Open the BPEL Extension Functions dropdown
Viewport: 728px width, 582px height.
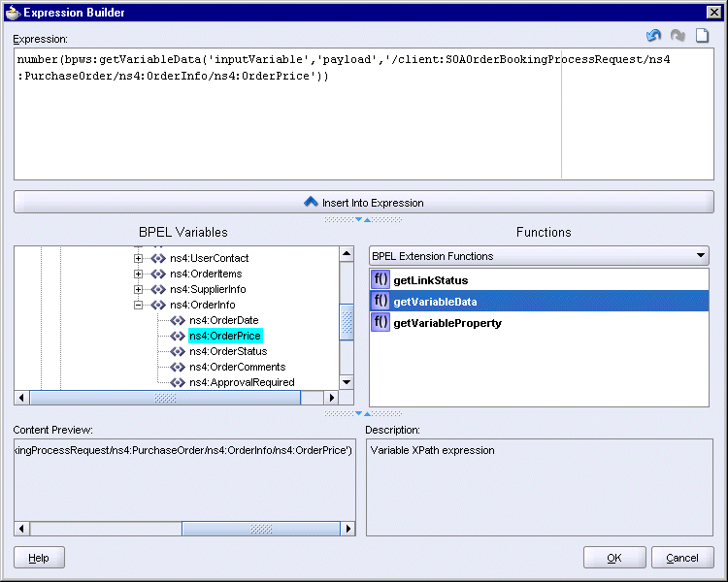click(x=539, y=256)
